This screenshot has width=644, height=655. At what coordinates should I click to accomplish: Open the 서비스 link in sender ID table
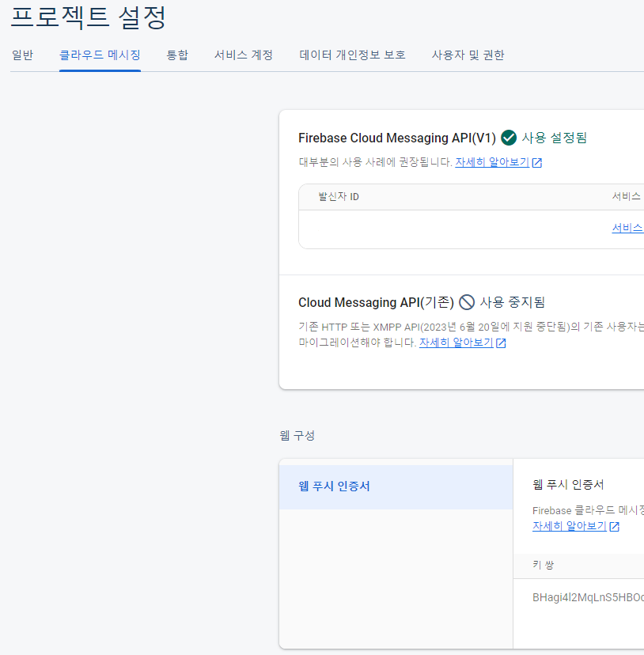(627, 228)
